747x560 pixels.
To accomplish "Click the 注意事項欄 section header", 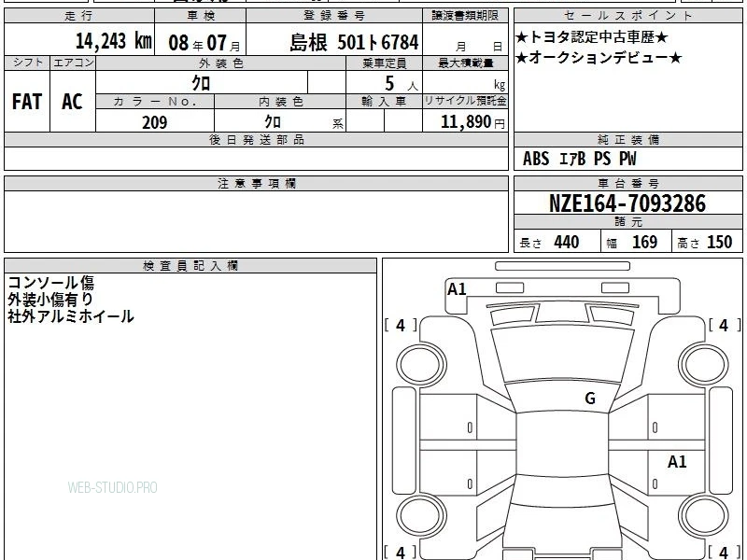I will 256,183.
